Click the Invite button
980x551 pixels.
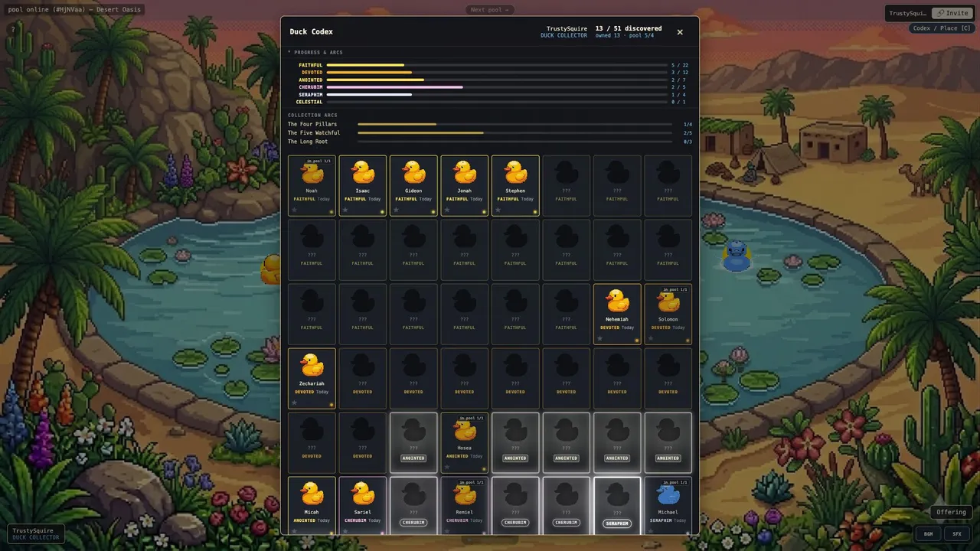tap(952, 13)
